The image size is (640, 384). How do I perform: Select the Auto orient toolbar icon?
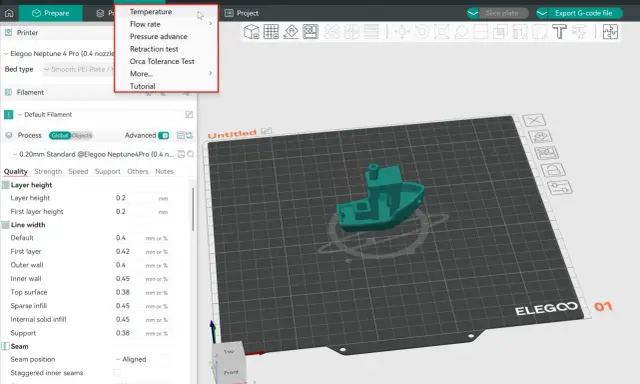pos(291,31)
